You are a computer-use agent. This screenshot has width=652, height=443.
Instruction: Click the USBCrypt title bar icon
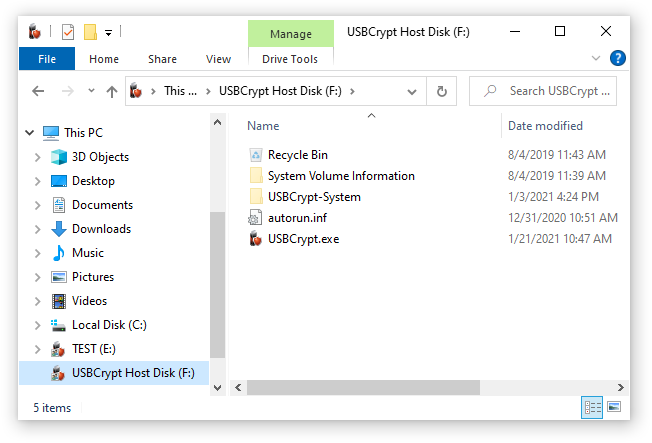pyautogui.click(x=35, y=32)
